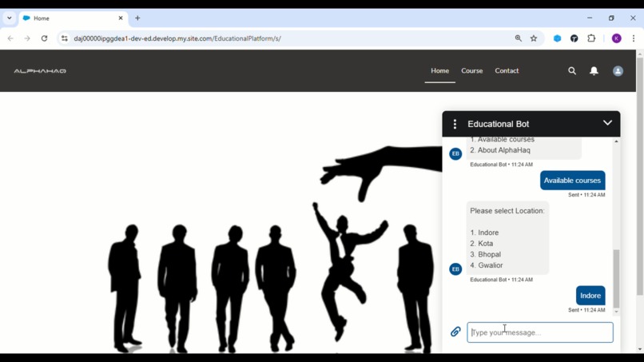
Task: Close the Home browser tab
Action: (x=121, y=18)
